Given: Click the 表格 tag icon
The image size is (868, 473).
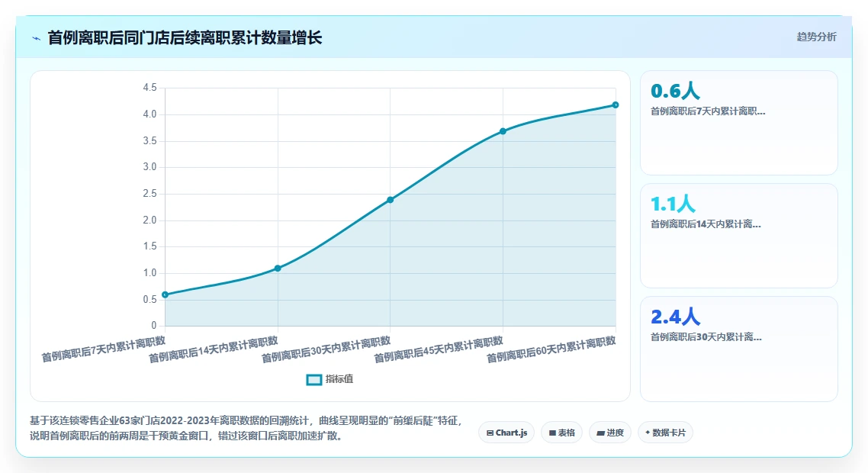Looking at the screenshot, I should coord(552,433).
